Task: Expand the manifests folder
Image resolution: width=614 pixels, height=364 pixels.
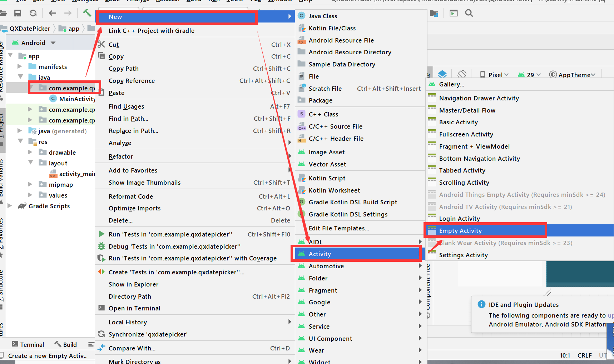Action: pyautogui.click(x=20, y=66)
